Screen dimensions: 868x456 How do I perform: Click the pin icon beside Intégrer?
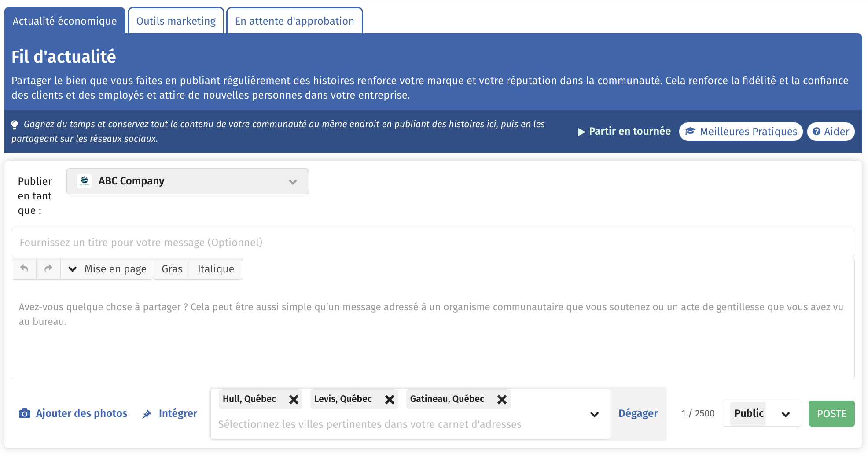(147, 414)
